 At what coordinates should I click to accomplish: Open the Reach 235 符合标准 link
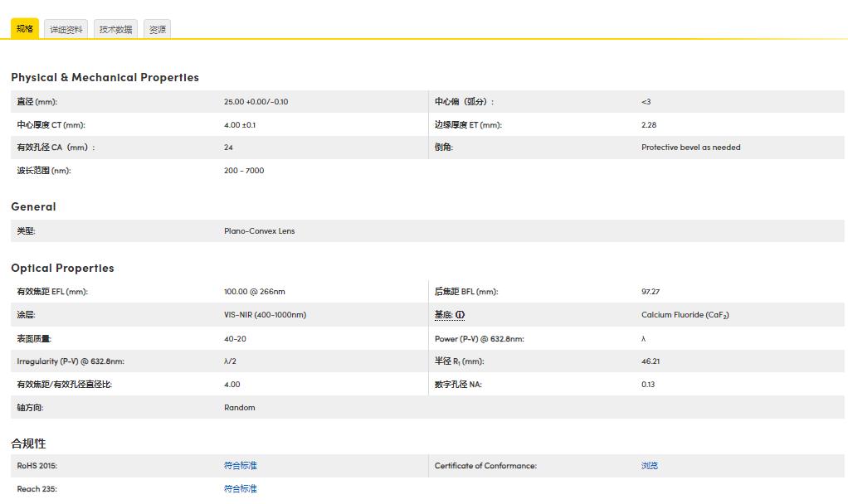[x=240, y=489]
